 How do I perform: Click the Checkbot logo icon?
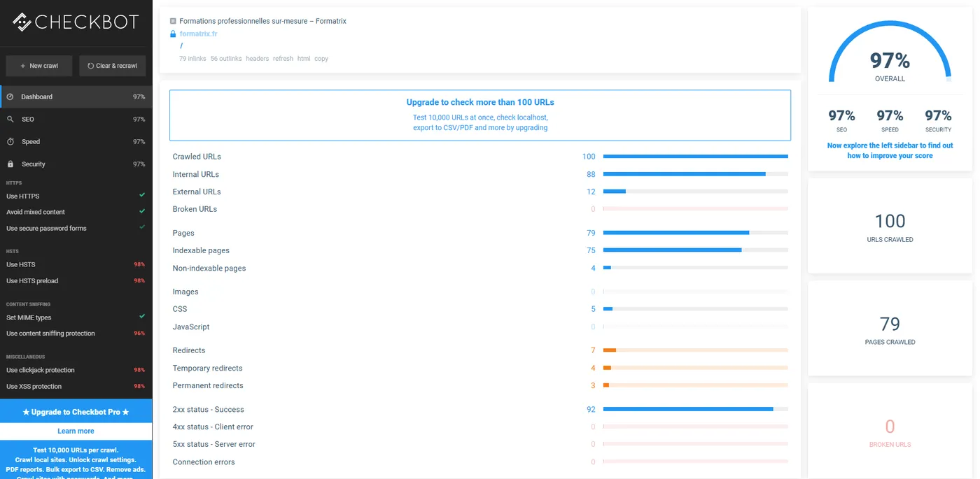[x=21, y=22]
